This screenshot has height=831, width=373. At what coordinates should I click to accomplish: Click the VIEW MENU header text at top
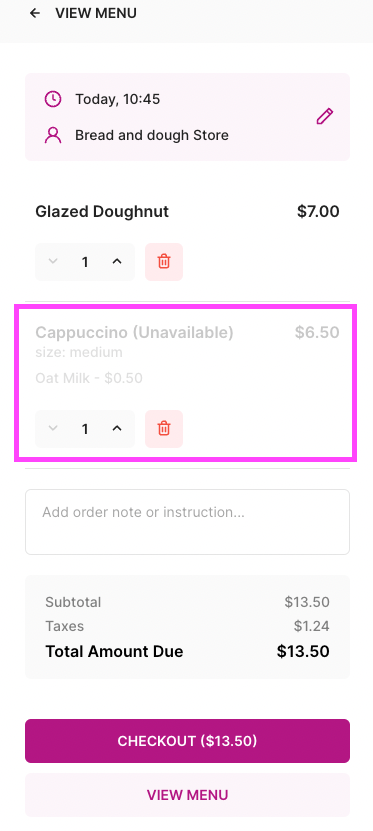(96, 13)
